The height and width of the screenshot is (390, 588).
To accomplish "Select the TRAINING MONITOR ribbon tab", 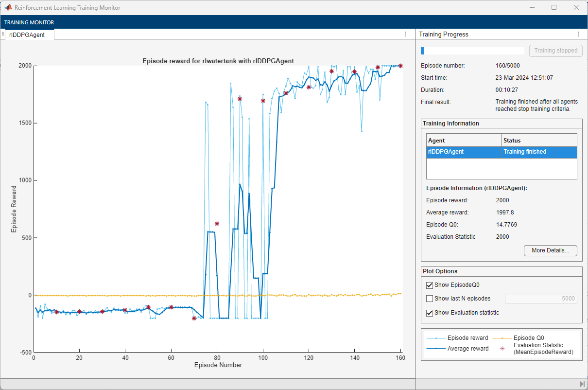I will click(x=29, y=22).
